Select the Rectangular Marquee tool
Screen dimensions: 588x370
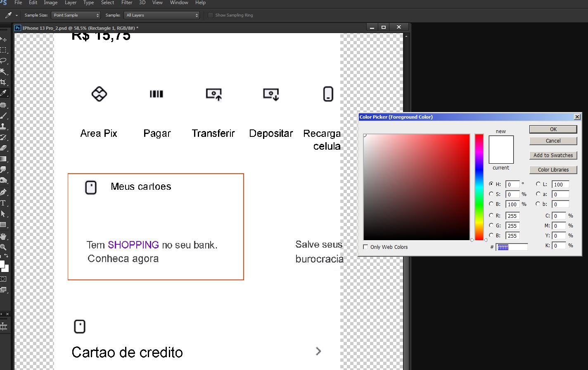point(3,50)
